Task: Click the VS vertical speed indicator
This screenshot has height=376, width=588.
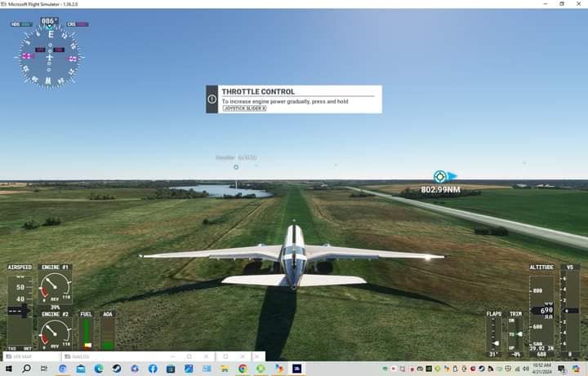Action: point(570,311)
